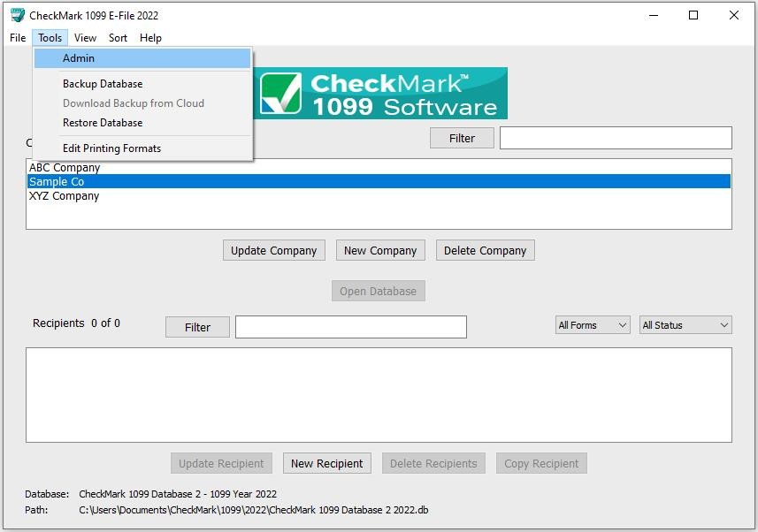Screen dimensions: 758x532
Task: Click the New Recipient button
Action: [x=326, y=463]
